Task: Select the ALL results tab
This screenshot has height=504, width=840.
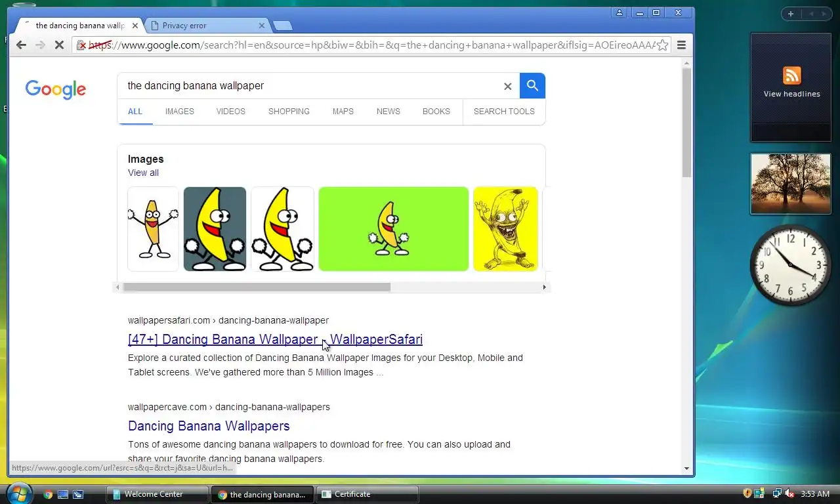Action: pos(135,111)
